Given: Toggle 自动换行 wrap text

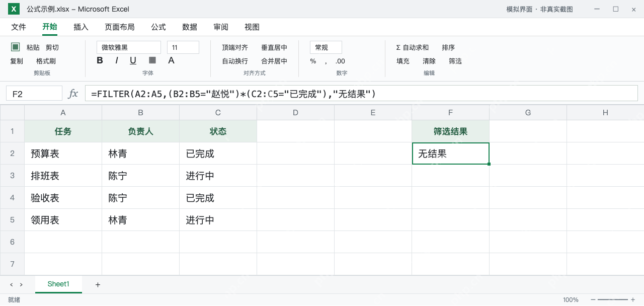Looking at the screenshot, I should point(235,61).
